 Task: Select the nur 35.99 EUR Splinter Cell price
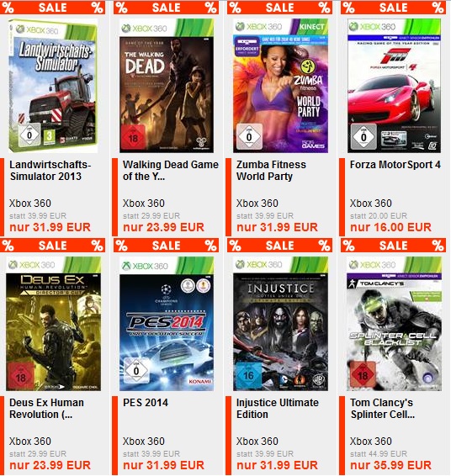390,465
